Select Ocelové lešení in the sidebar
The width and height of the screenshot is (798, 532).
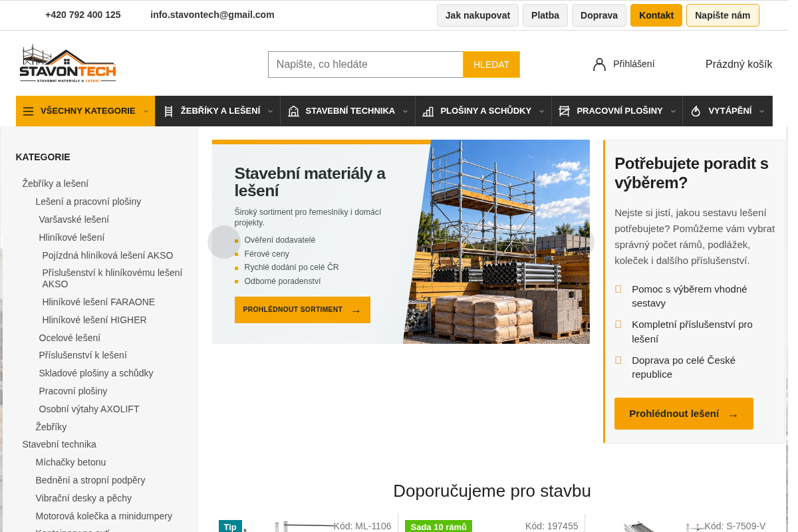[70, 338]
